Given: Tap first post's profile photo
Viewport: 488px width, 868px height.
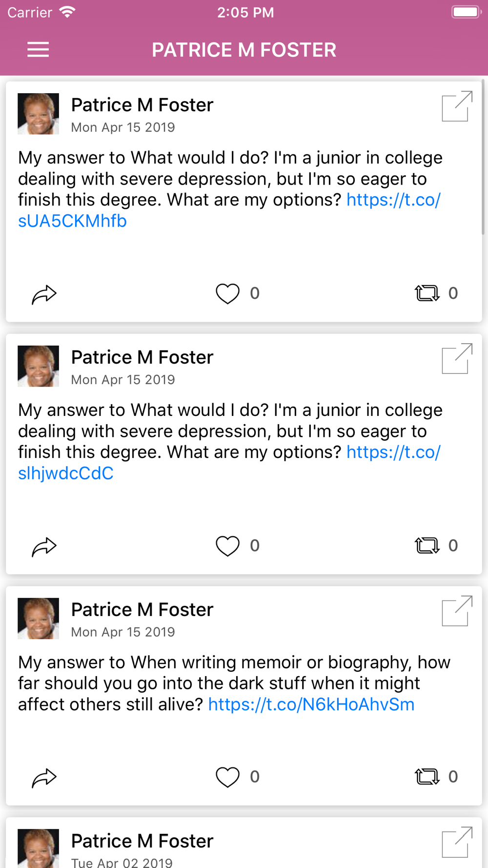Looking at the screenshot, I should pos(39,114).
